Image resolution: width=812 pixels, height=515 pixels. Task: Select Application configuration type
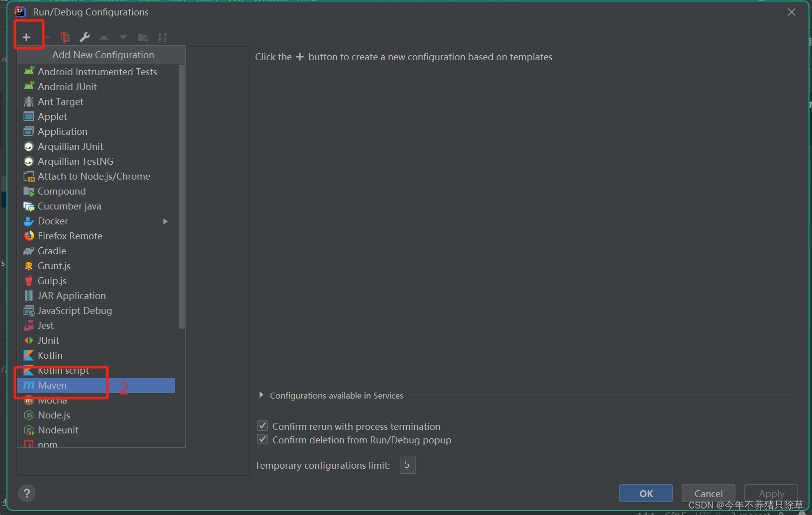coord(96,131)
